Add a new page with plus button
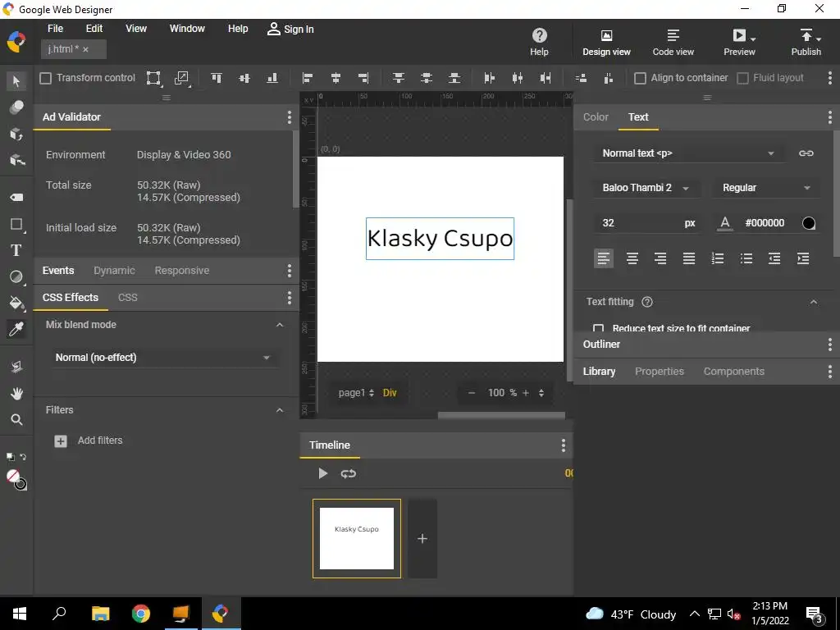 (422, 538)
